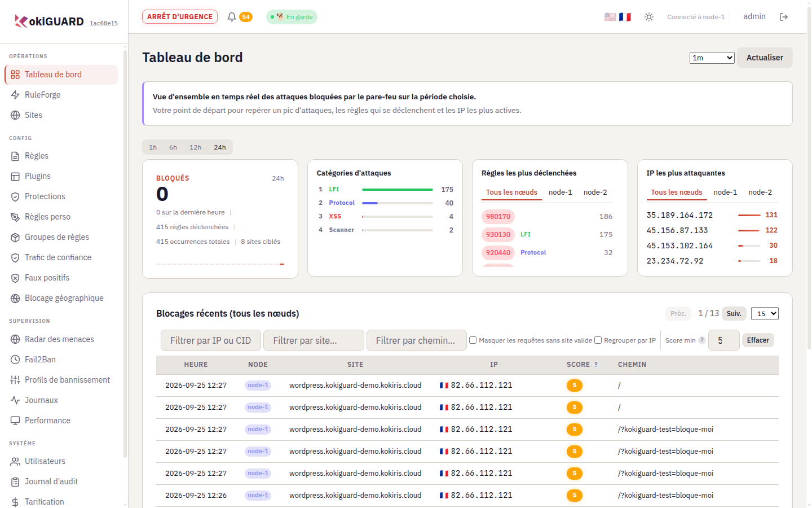
Task: Click the Groupes de règles cube icon
Action: click(x=15, y=237)
